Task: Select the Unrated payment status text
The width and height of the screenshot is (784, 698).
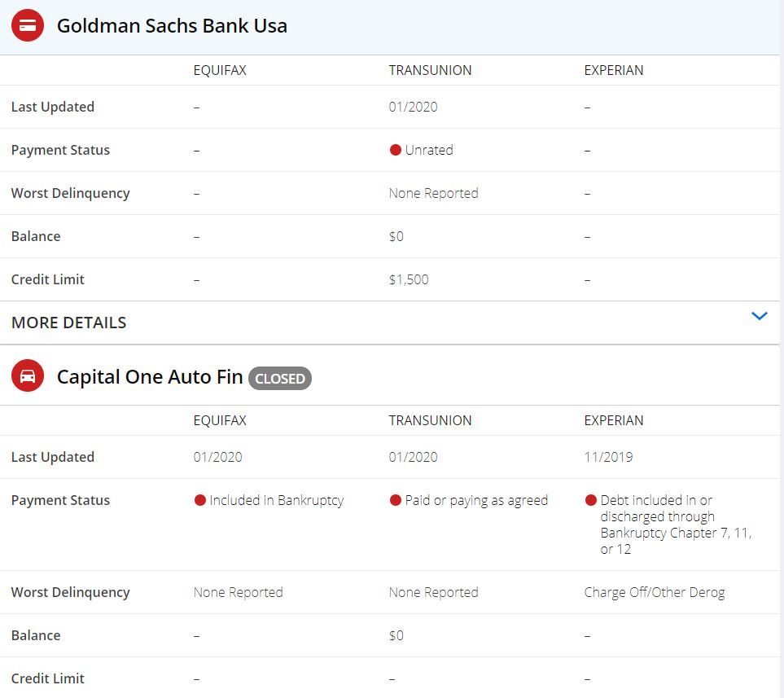Action: click(429, 150)
